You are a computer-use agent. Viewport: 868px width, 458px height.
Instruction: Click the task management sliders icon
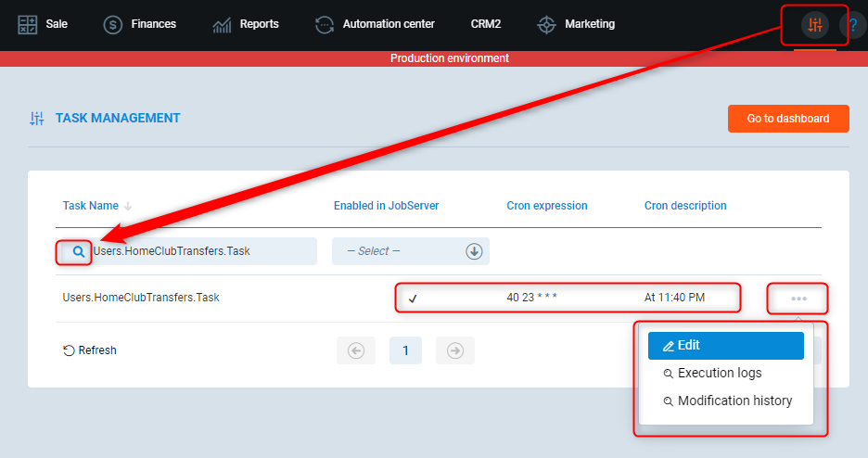pyautogui.click(x=814, y=25)
